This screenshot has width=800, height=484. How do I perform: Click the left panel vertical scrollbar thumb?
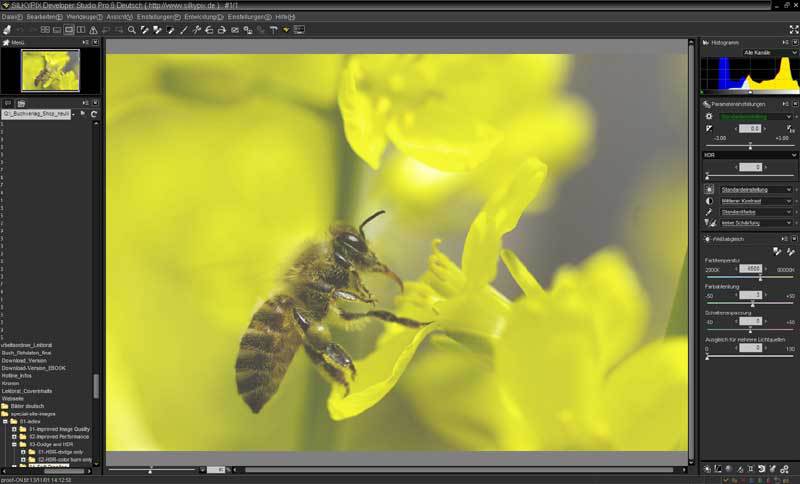click(95, 386)
